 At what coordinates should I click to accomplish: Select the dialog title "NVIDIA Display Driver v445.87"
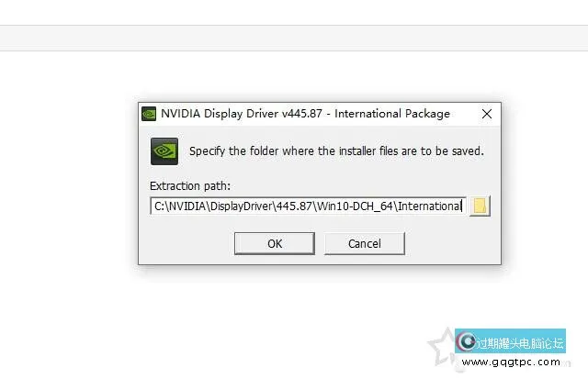(x=242, y=114)
